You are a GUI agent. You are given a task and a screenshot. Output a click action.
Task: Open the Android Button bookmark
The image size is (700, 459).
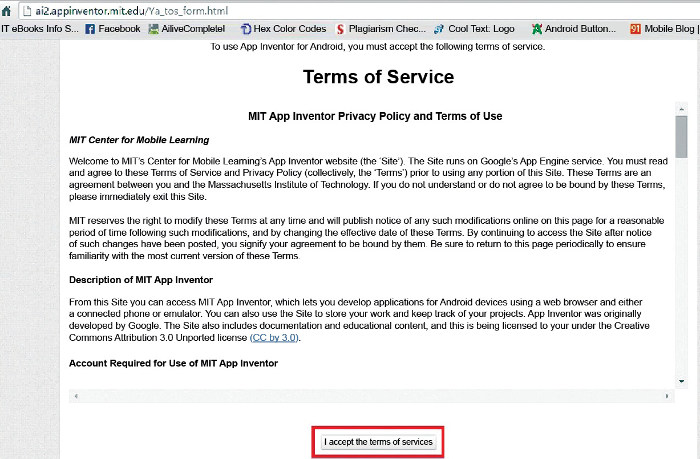[580, 29]
